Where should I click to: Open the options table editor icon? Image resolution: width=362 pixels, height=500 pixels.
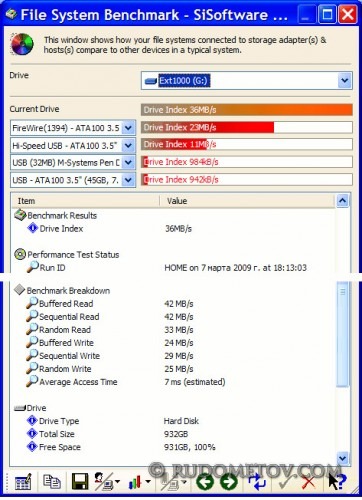pyautogui.click(x=23, y=482)
